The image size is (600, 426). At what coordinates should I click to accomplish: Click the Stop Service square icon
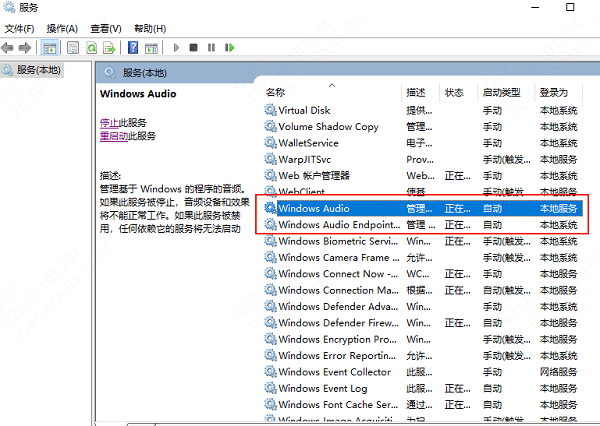coord(194,47)
